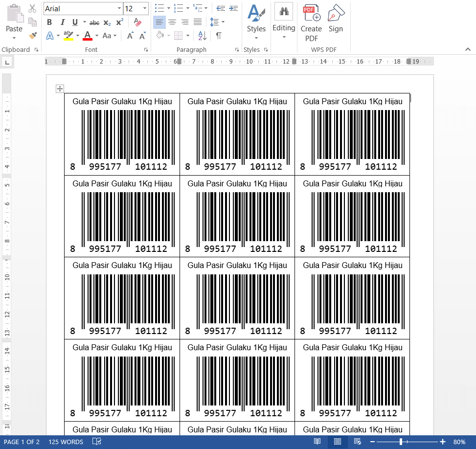Viewport: 476px width, 449px height.
Task: Click the PAGE 1 OF 2 indicator
Action: pyautogui.click(x=22, y=442)
